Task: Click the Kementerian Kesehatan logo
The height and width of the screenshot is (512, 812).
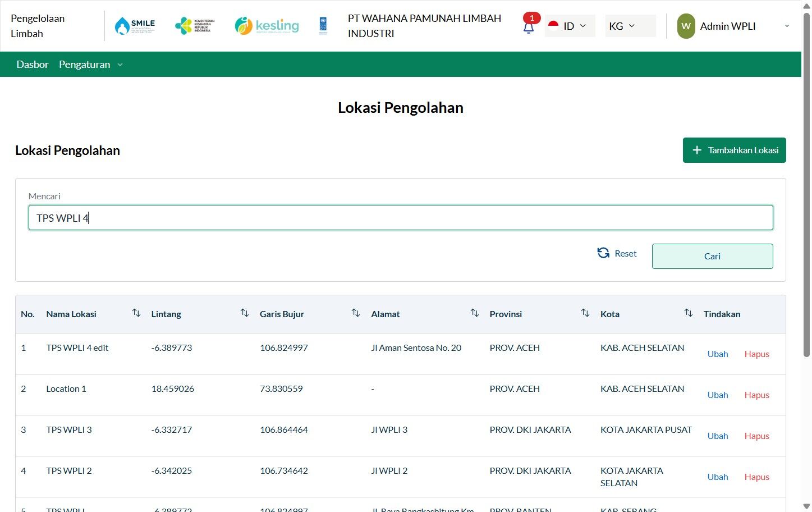Action: 195,26
